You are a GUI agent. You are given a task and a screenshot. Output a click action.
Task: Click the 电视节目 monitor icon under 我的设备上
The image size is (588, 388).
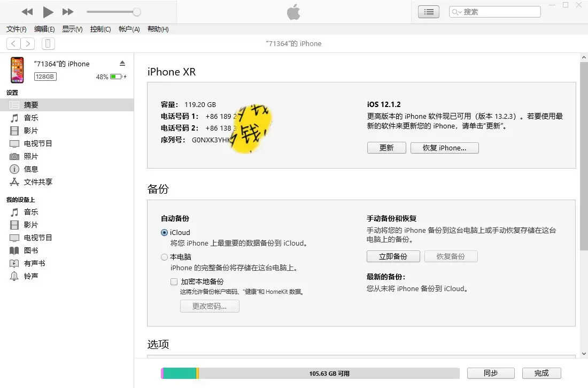tap(14, 238)
